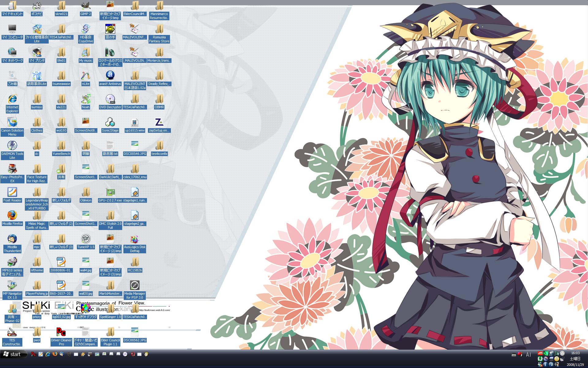This screenshot has width=588, height=368.
Task: Launch avast! Antivirus from the desktop
Action: (x=110, y=78)
